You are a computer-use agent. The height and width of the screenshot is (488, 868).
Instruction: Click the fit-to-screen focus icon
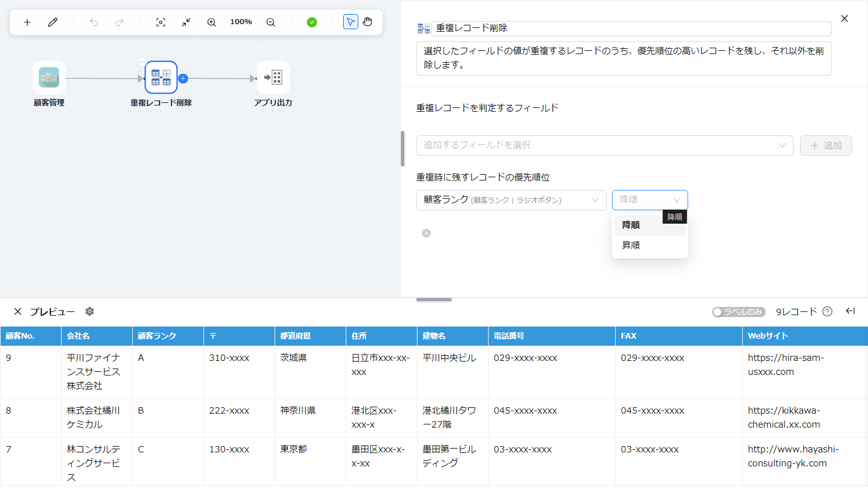tap(161, 22)
